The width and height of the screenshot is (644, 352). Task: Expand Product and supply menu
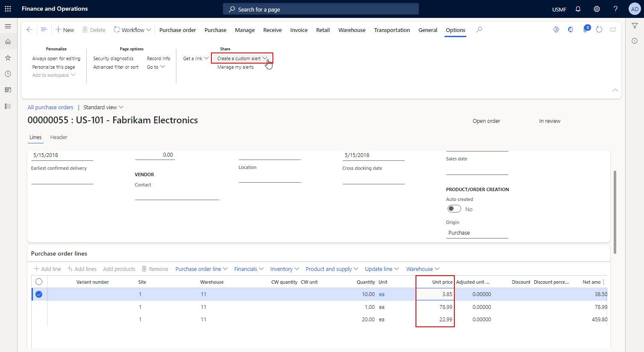[332, 269]
